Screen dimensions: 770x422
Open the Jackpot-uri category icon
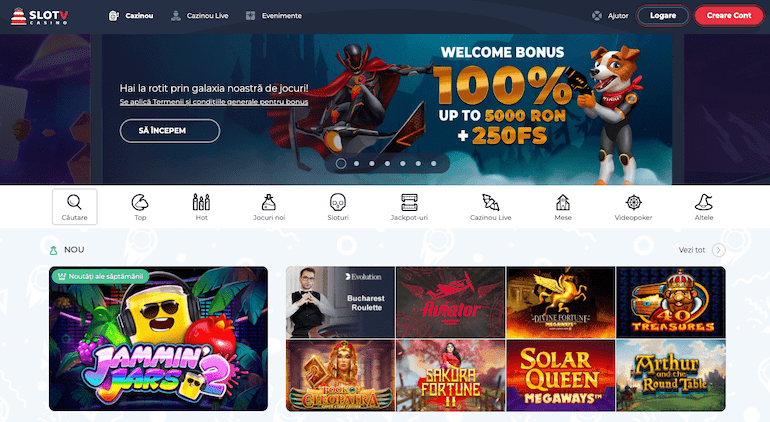point(409,202)
